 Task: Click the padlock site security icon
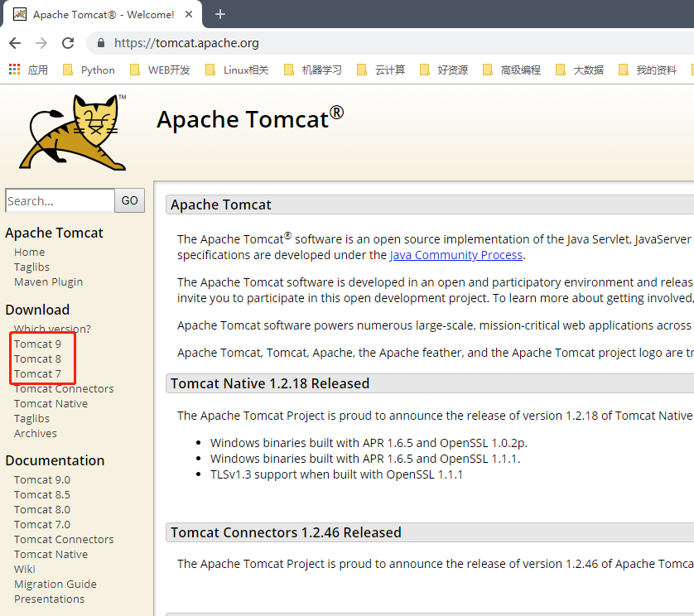101,43
